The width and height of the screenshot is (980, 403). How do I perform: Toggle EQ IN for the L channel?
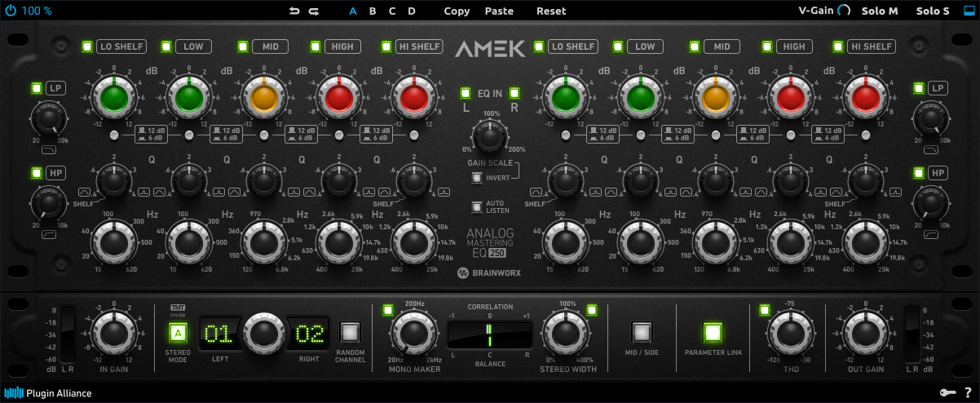[465, 92]
